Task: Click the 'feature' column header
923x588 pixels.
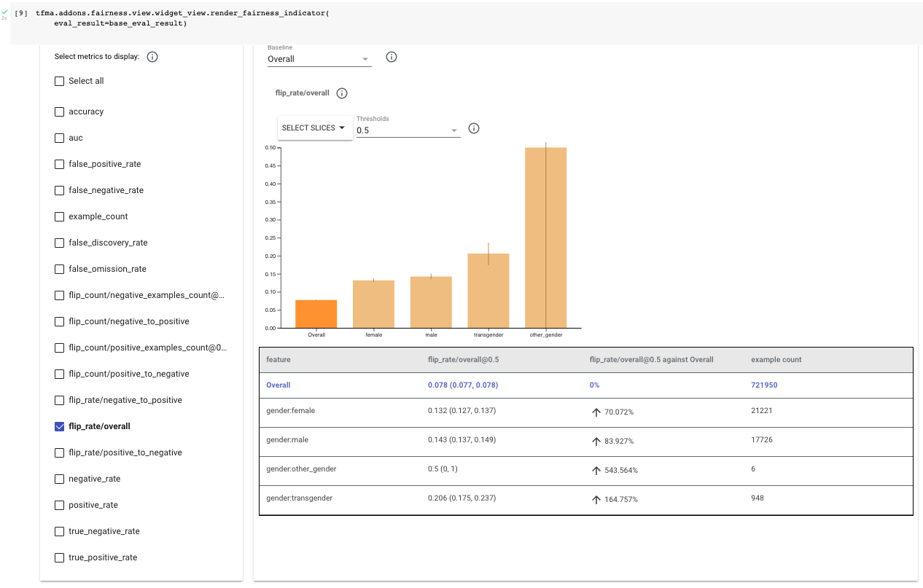Action: point(279,359)
